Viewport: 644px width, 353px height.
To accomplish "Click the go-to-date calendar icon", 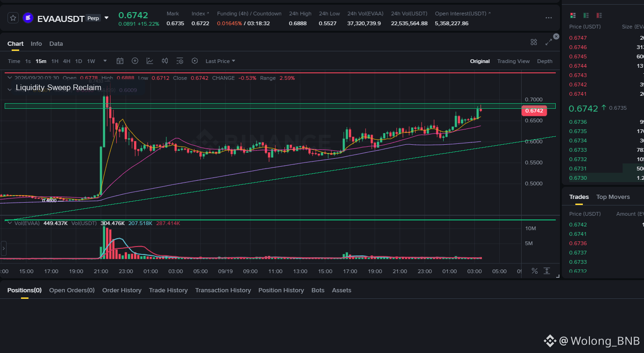I will tap(120, 61).
